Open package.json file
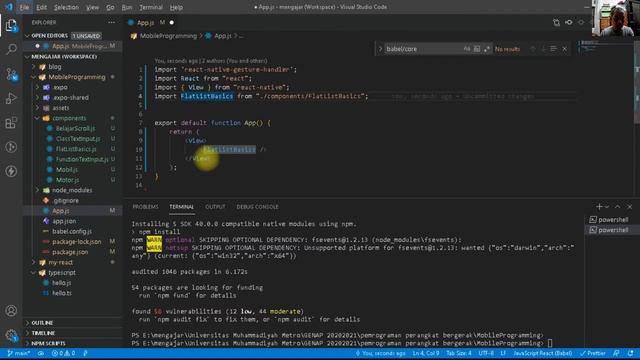This screenshot has width=640, height=360. point(70,252)
